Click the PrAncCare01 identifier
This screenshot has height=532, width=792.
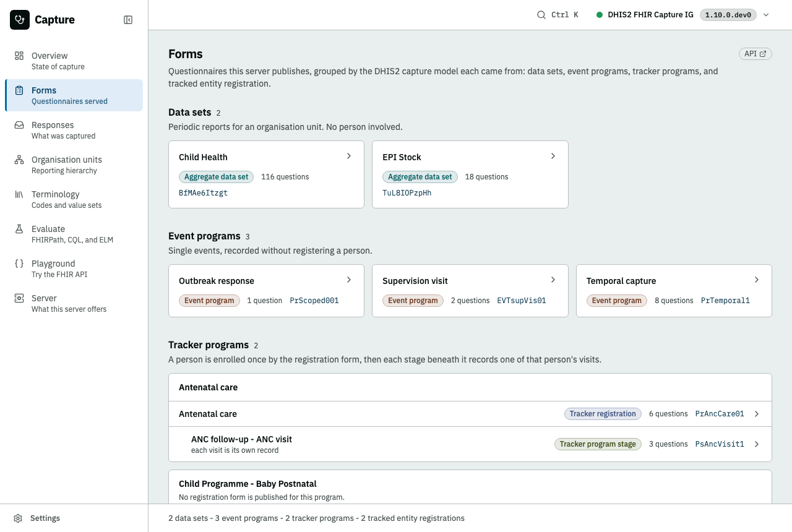720,414
